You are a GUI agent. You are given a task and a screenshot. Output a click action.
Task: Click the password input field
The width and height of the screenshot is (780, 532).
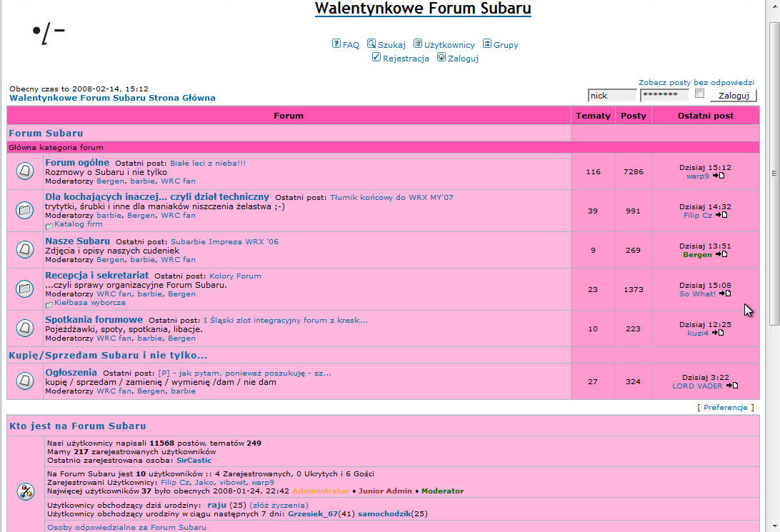click(x=664, y=95)
